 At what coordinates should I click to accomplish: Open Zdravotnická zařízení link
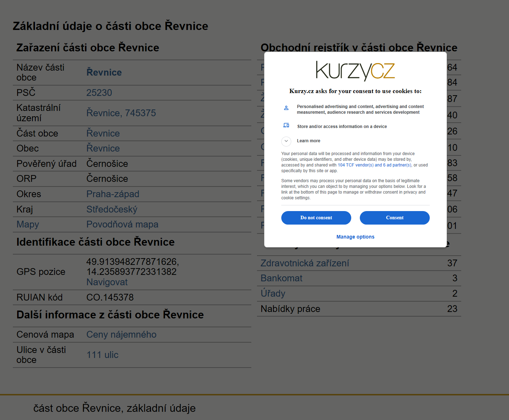click(305, 263)
